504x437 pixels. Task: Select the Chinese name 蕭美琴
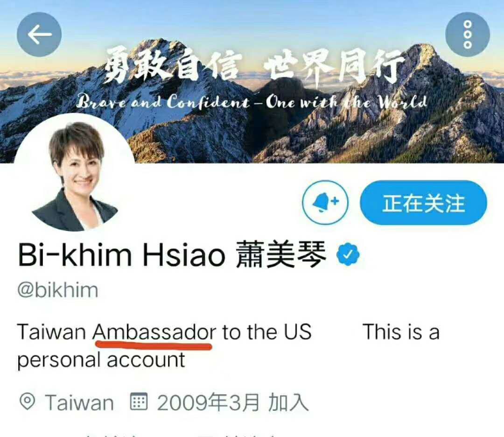[x=281, y=254]
